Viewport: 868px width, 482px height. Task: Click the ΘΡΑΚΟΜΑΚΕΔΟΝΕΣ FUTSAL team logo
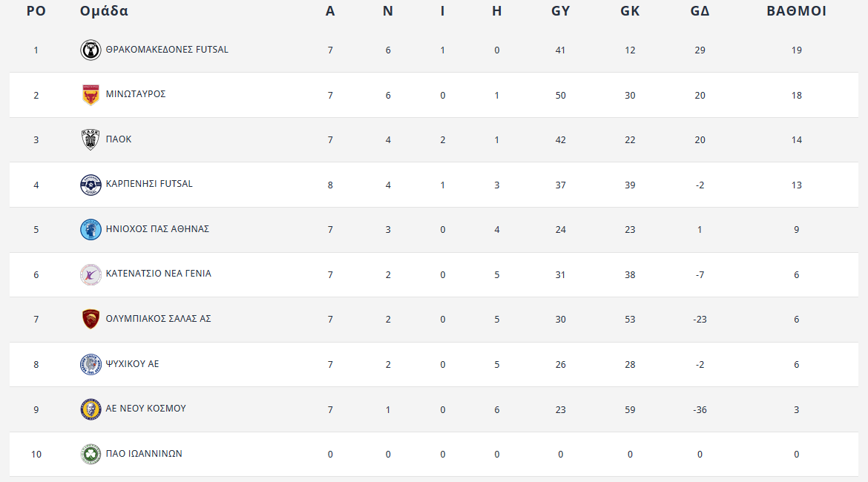click(91, 50)
